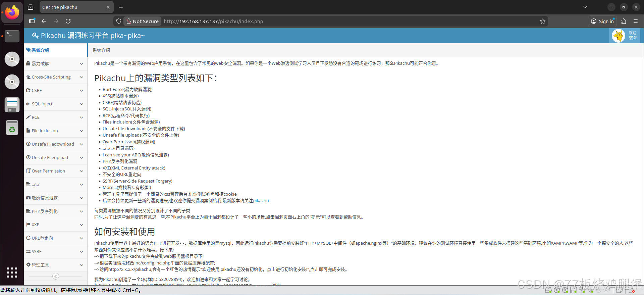Viewport: 644px width, 295px height.
Task: Expand the File Inclusion chevron
Action: 81,131
